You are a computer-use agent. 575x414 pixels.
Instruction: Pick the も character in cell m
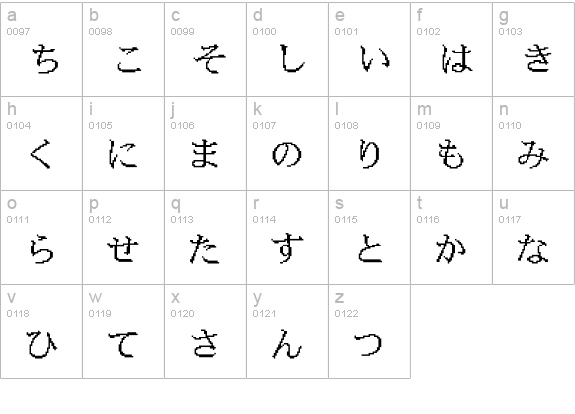(x=451, y=154)
